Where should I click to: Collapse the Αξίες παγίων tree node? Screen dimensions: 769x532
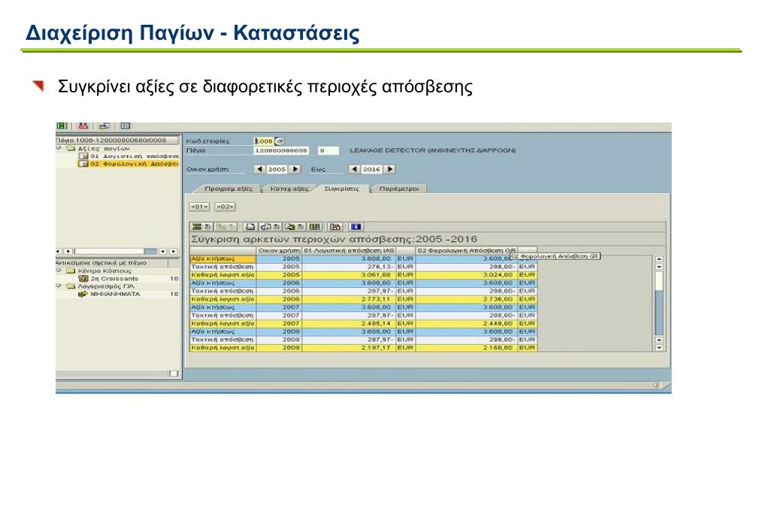pyautogui.click(x=59, y=148)
